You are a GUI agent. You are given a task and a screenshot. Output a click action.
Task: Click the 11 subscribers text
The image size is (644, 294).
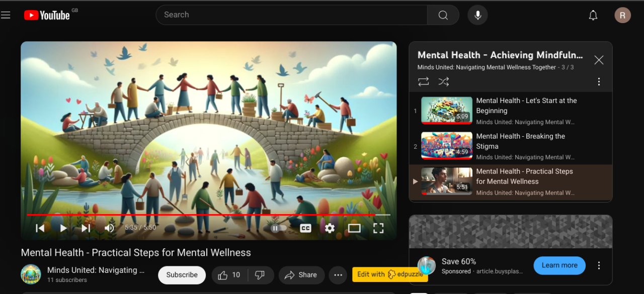(67, 280)
